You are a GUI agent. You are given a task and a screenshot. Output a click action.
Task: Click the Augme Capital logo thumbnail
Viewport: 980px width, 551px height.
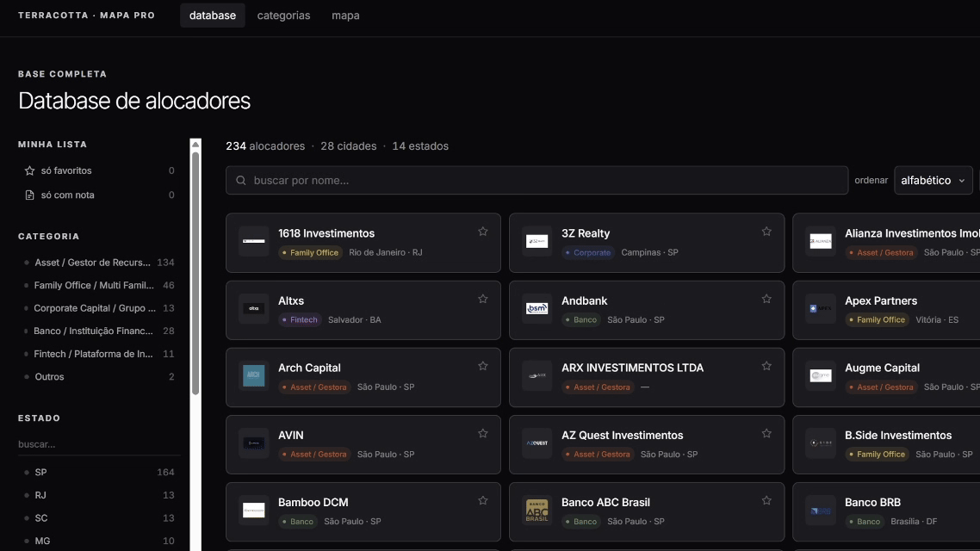click(x=821, y=375)
